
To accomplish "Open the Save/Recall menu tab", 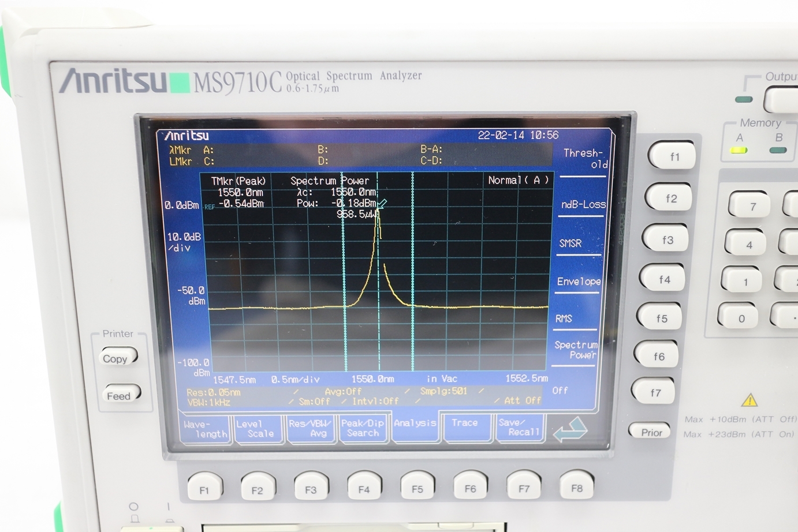I will (x=520, y=428).
